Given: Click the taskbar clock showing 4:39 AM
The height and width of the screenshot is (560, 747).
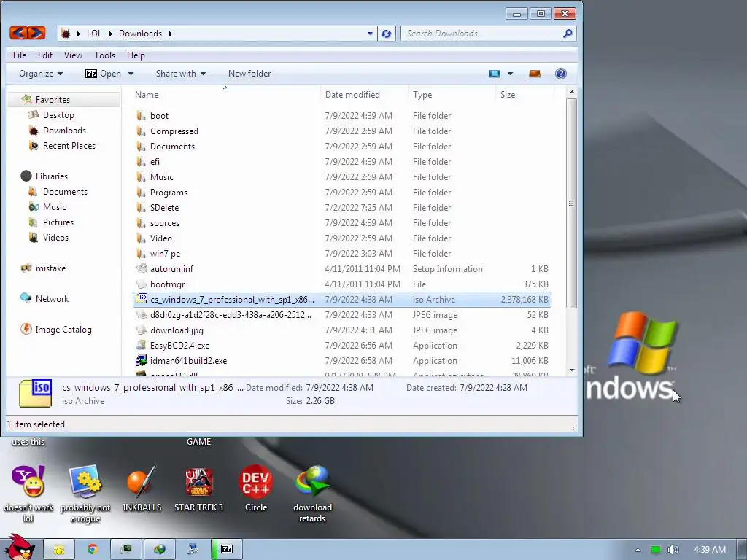Looking at the screenshot, I should pos(709,550).
